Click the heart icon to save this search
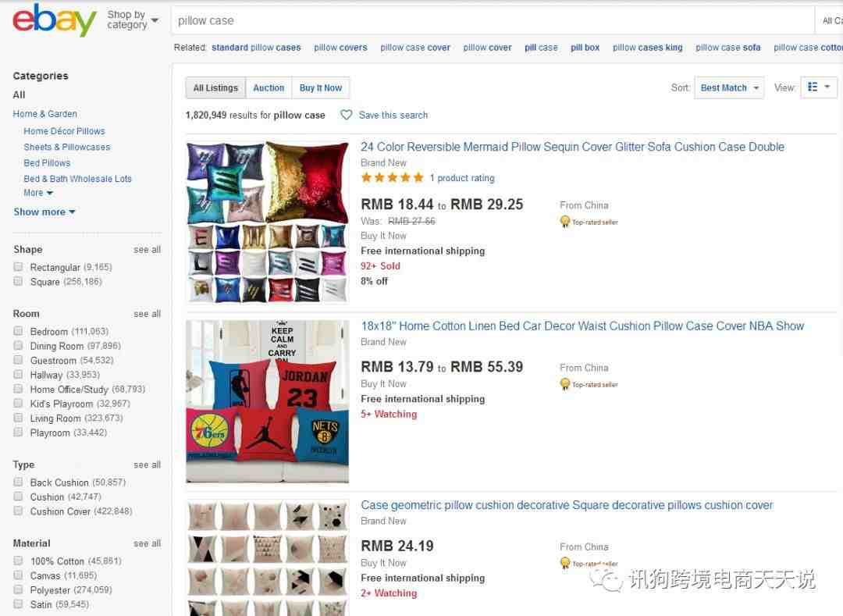This screenshot has width=843, height=616. click(347, 115)
